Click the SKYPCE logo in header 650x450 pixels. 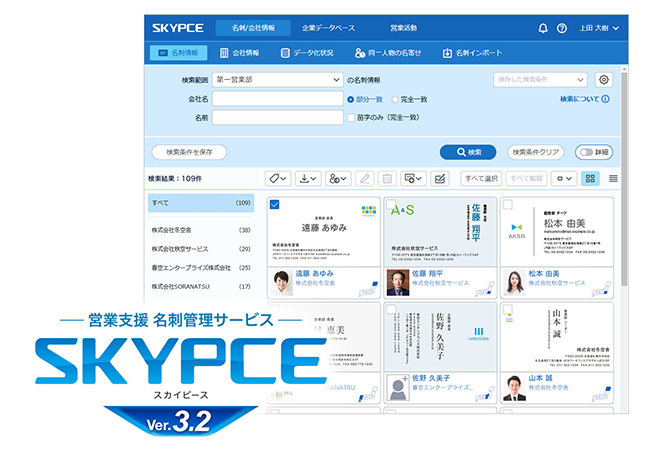pyautogui.click(x=178, y=28)
